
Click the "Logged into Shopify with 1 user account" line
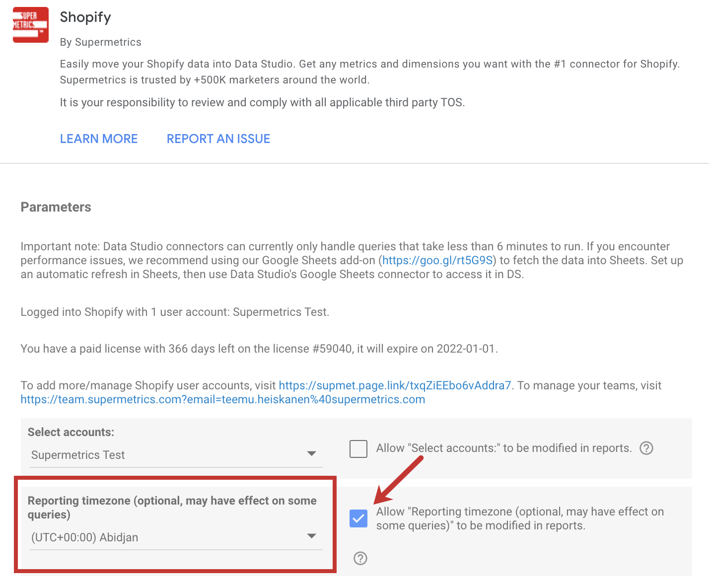click(175, 312)
